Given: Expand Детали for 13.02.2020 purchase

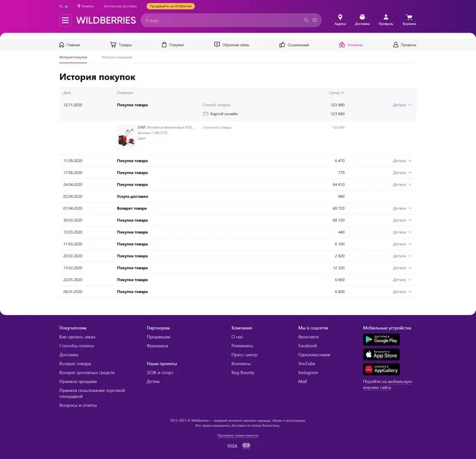Looking at the screenshot, I should tap(402, 268).
